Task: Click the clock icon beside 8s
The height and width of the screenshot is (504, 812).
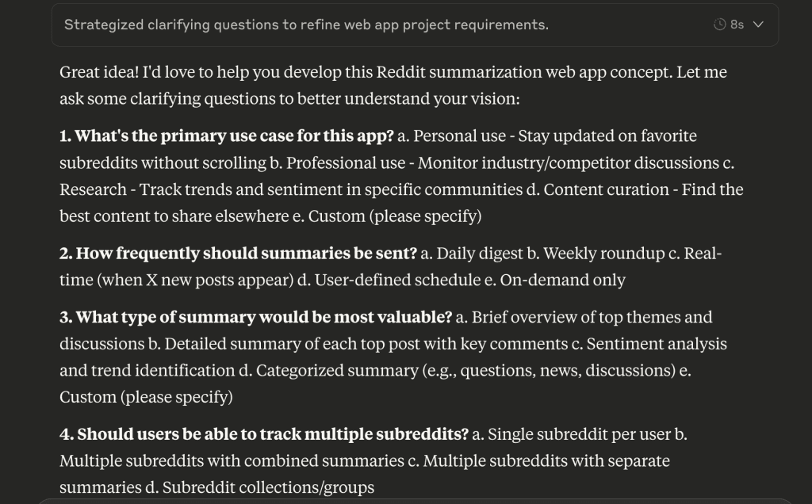Action: click(x=719, y=25)
